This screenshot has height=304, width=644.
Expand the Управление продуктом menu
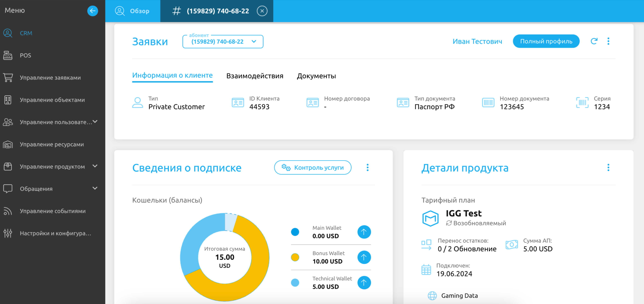pos(95,166)
